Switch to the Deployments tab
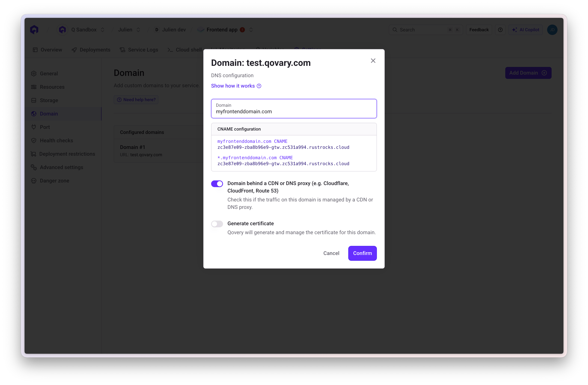The height and width of the screenshot is (385, 588). (91, 50)
